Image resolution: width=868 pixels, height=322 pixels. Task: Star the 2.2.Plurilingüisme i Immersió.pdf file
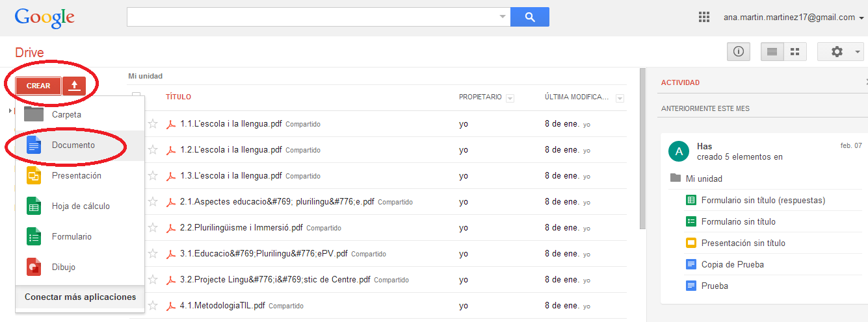coord(153,228)
